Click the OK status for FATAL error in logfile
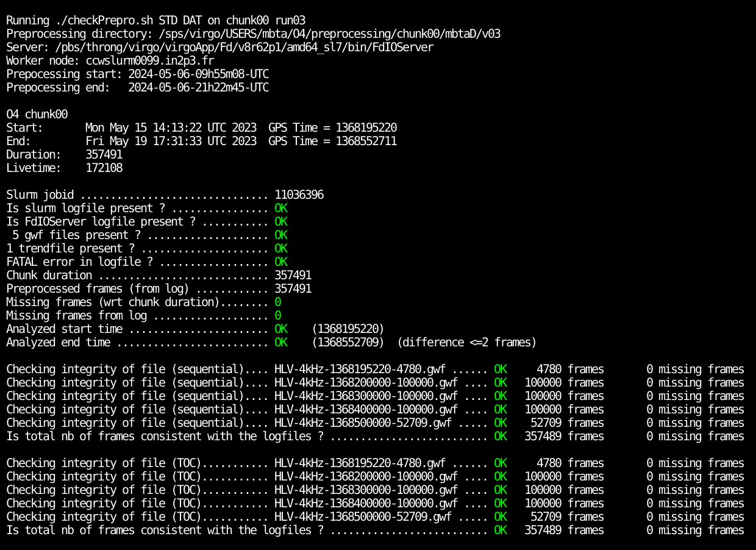The width and height of the screenshot is (756, 550). [x=280, y=262]
